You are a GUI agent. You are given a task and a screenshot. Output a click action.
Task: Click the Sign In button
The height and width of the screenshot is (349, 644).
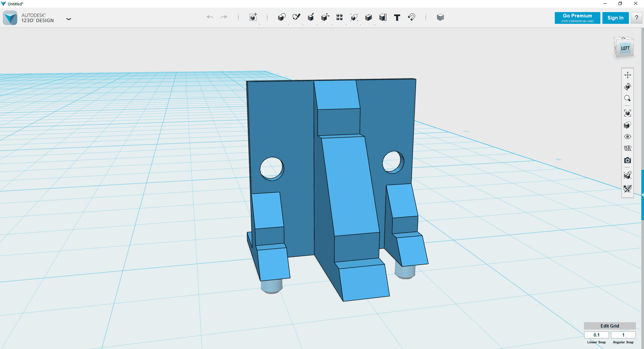pos(615,18)
